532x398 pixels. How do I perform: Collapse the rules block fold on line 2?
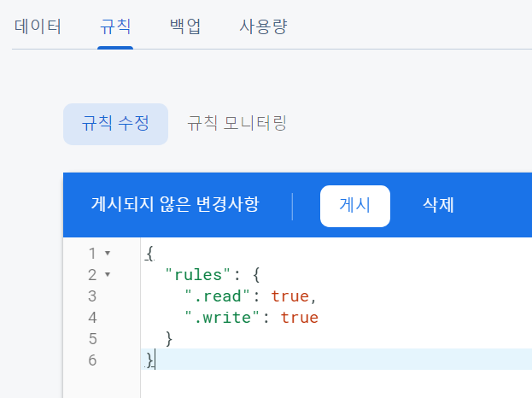pyautogui.click(x=108, y=274)
